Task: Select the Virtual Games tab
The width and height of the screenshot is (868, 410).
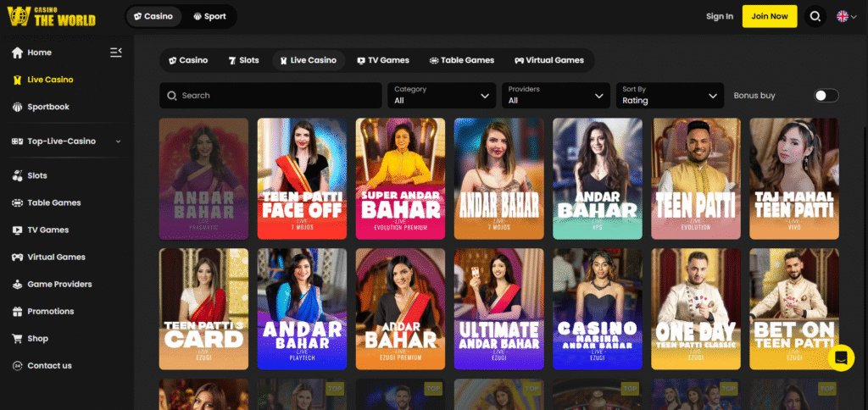Action: (x=549, y=60)
